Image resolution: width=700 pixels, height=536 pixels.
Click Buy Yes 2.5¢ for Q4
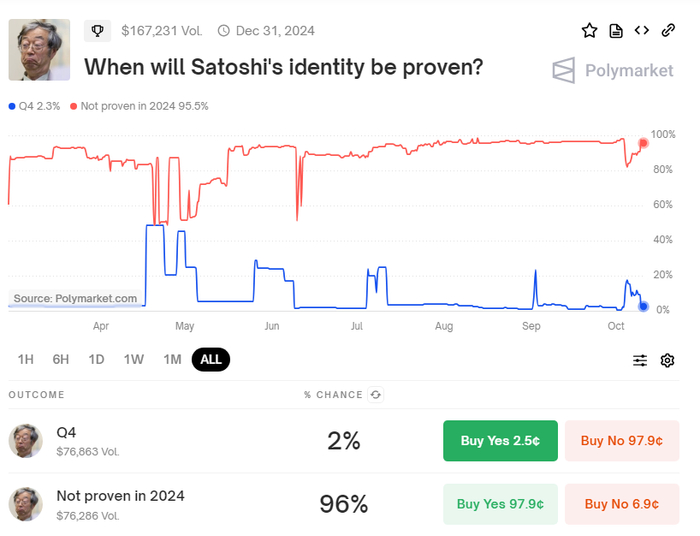click(500, 441)
